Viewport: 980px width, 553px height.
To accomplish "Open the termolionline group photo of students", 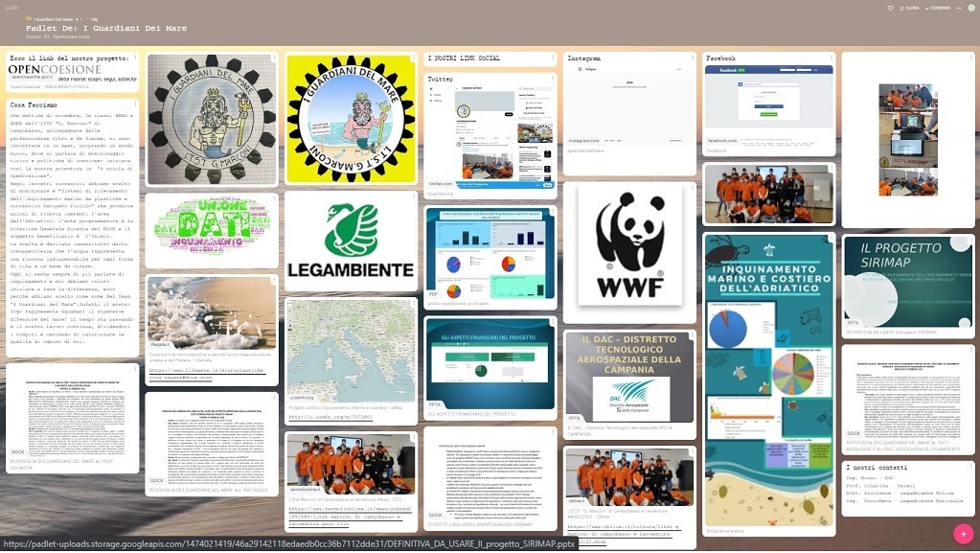I will coord(351,463).
